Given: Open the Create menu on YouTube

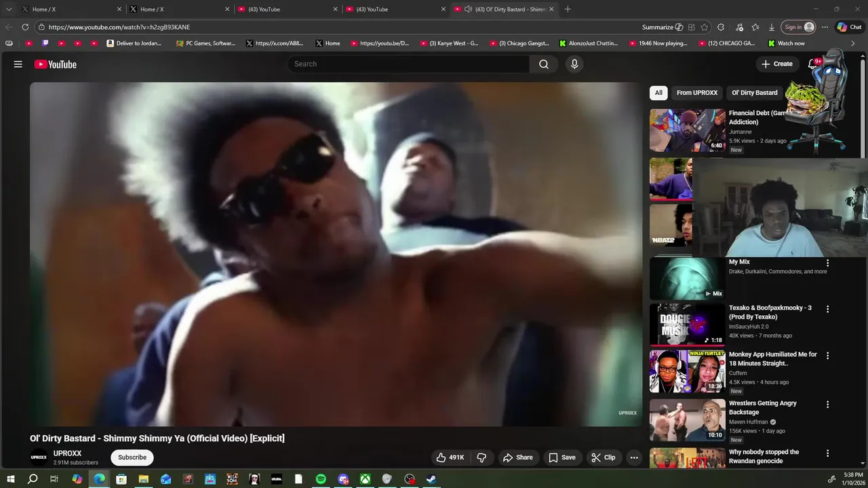Looking at the screenshot, I should click(777, 64).
